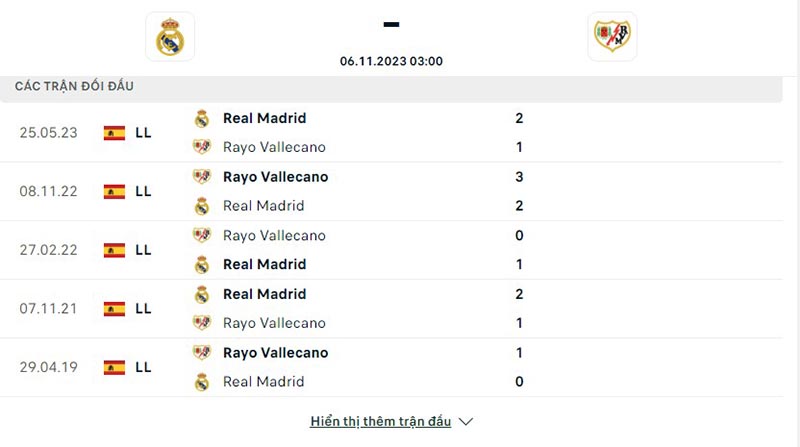Click the Spain flag on the 07.11.21 match
This screenshot has height=447, width=800.
[x=114, y=309]
